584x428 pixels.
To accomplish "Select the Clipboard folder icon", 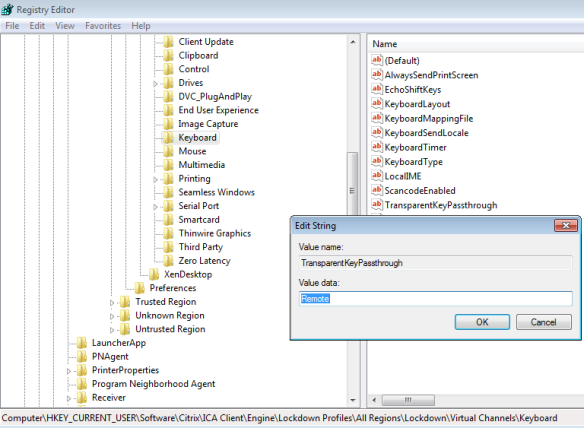I will click(x=168, y=56).
